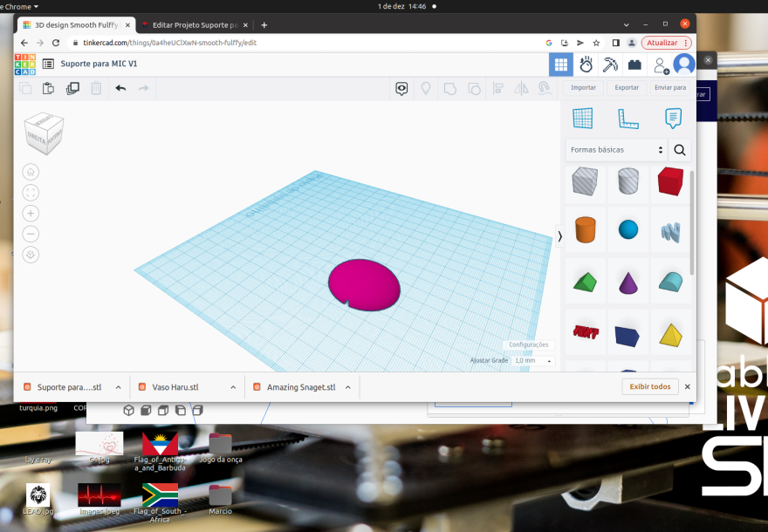
Task: Switch to the Editar Projeto Suporte tab
Action: [194, 25]
